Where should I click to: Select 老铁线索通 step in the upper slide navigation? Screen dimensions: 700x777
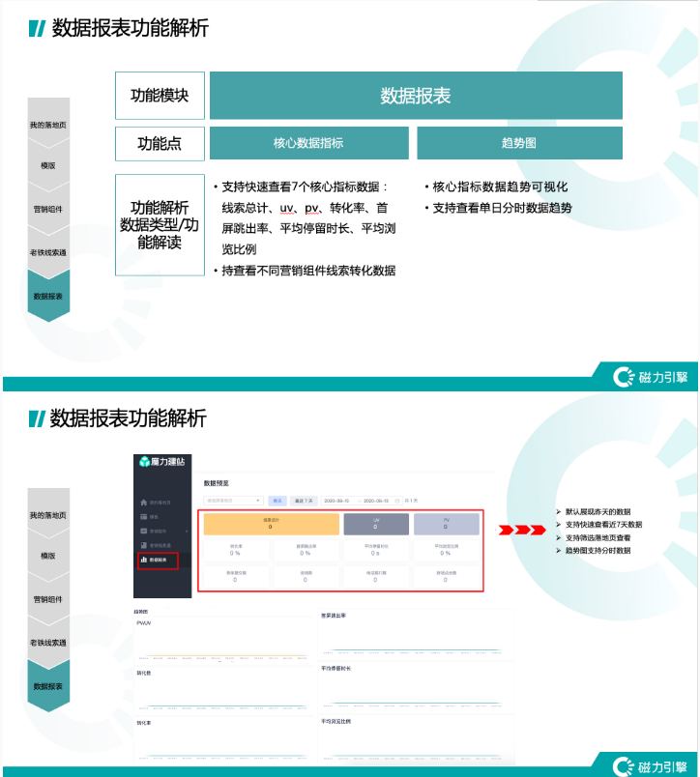[x=48, y=252]
